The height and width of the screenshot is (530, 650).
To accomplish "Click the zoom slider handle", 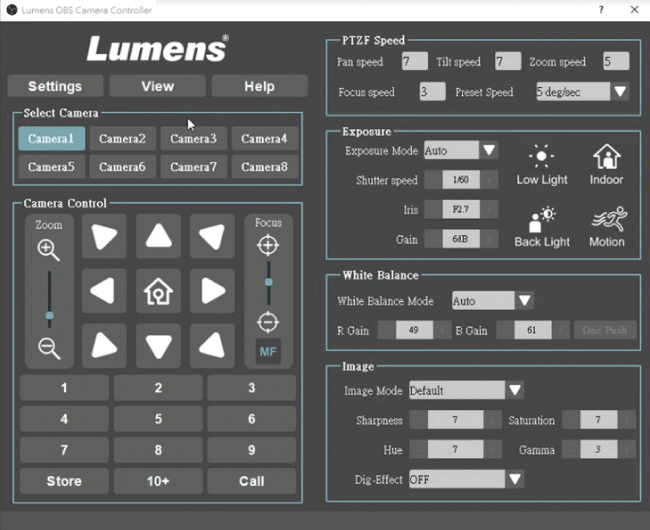I will [x=49, y=316].
